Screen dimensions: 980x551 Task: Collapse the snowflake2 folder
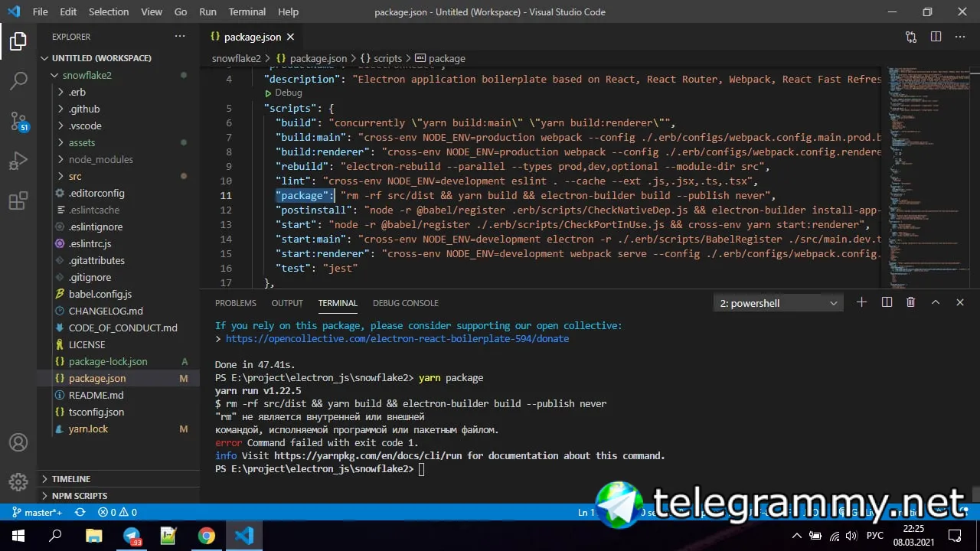click(x=119, y=75)
